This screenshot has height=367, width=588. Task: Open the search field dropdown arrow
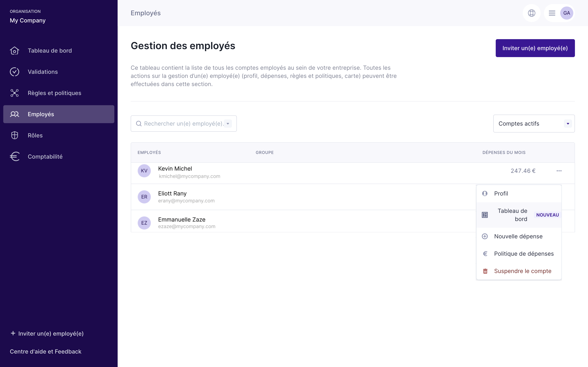coord(228,124)
